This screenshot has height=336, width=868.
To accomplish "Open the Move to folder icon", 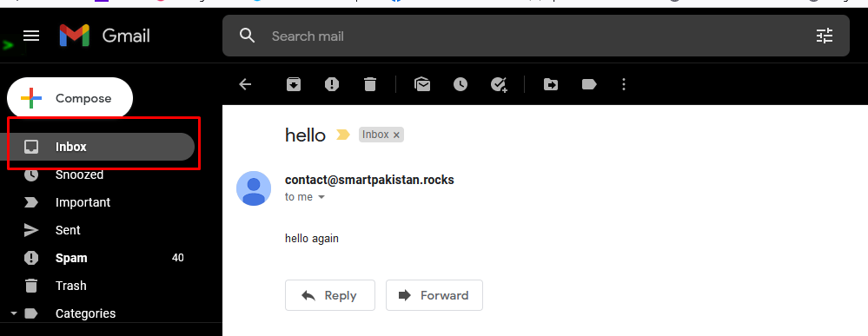I will pos(551,84).
